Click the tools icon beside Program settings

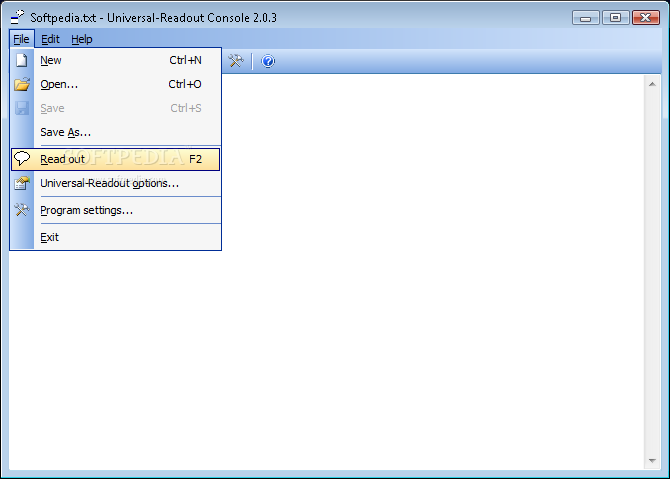[22, 210]
